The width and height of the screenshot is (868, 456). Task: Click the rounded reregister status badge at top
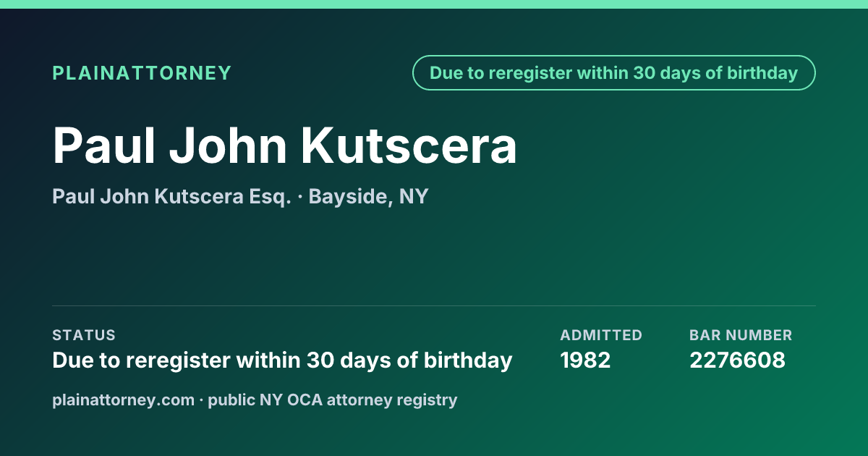coord(614,73)
